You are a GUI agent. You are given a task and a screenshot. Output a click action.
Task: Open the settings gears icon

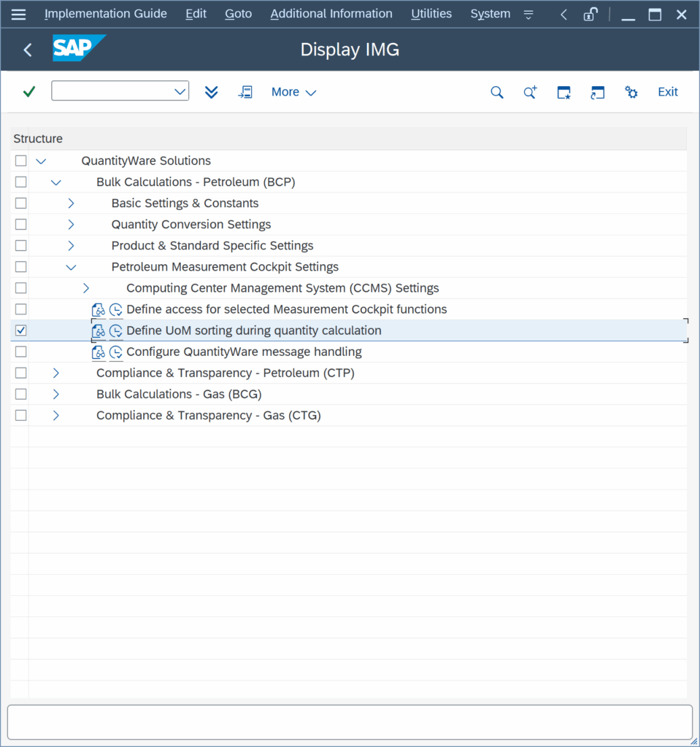click(x=631, y=92)
